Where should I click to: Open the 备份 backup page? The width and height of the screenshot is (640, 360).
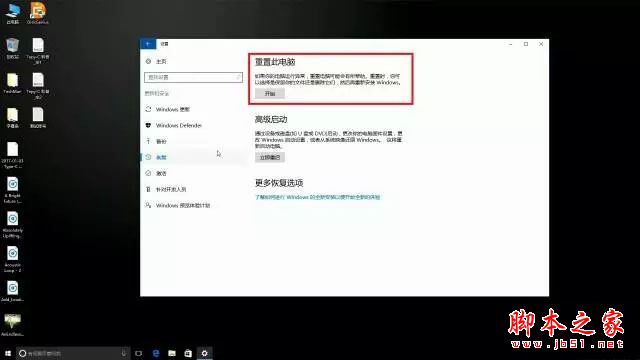click(161, 141)
